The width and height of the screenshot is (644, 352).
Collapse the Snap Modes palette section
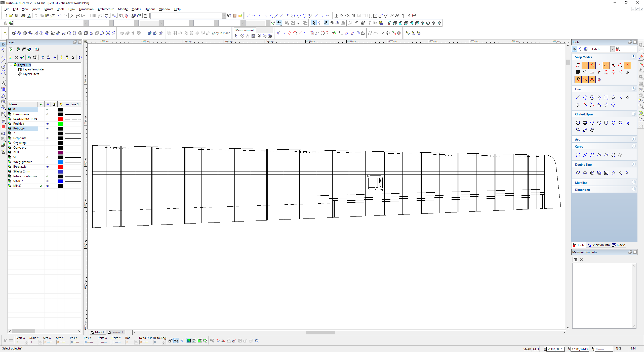[x=633, y=57]
